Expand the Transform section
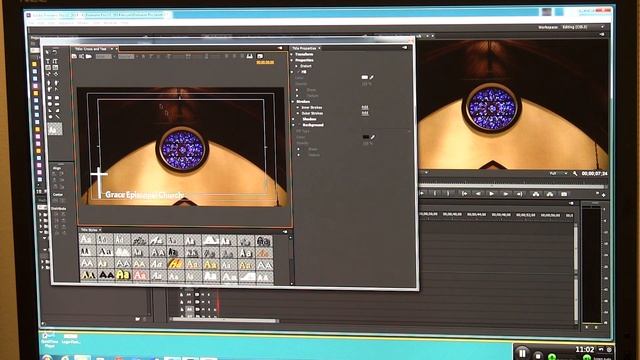Screen dimensions: 640x360 [292, 54]
